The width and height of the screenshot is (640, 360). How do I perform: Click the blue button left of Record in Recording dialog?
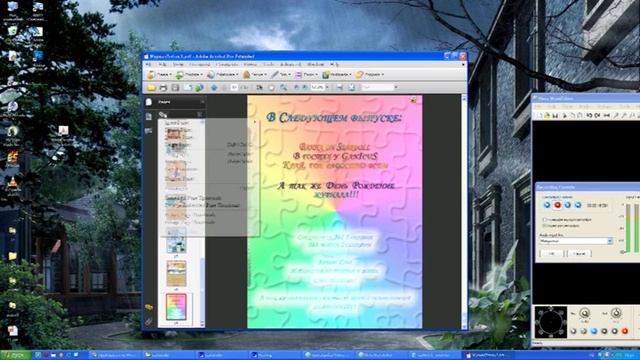click(547, 205)
